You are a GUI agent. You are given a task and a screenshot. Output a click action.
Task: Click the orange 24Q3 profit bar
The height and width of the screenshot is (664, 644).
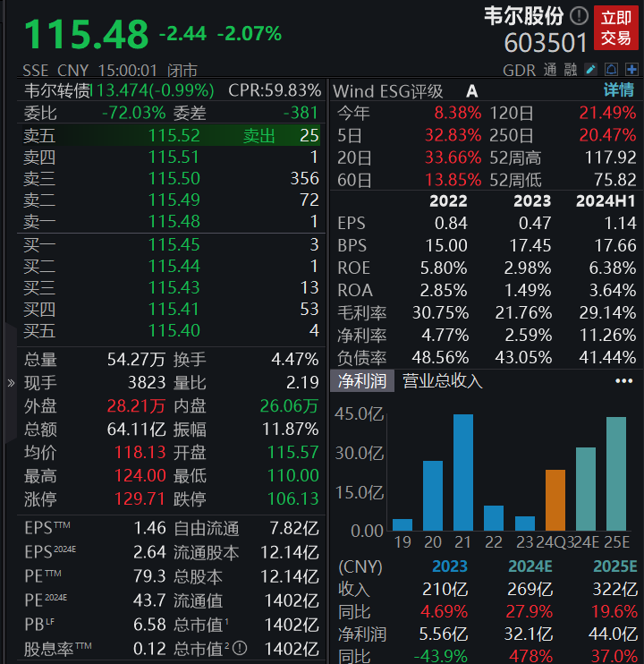point(555,500)
